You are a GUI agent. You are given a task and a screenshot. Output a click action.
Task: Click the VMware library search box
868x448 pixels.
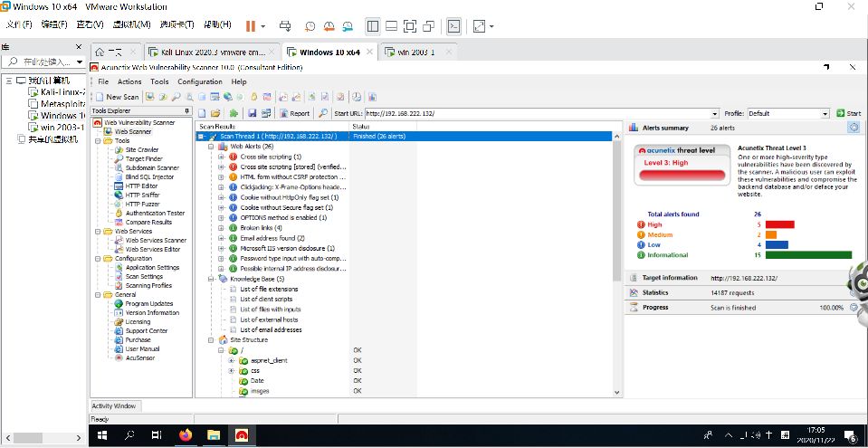point(42,62)
